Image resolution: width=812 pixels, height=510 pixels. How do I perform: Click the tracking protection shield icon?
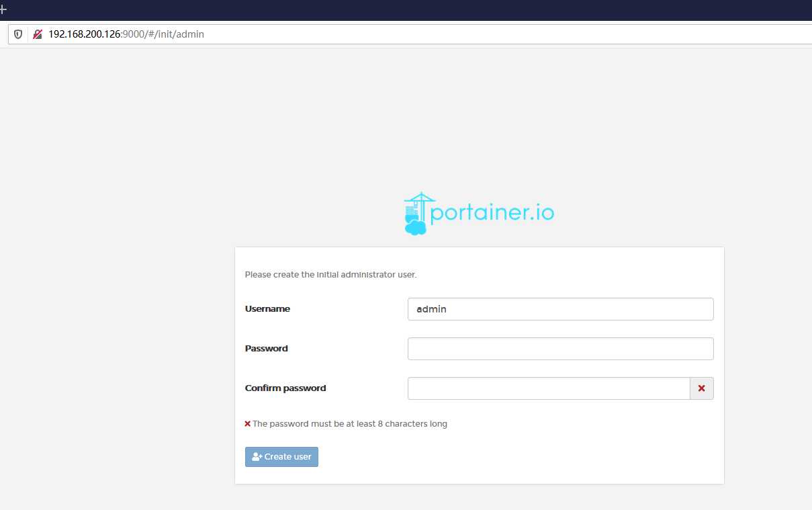[x=18, y=34]
